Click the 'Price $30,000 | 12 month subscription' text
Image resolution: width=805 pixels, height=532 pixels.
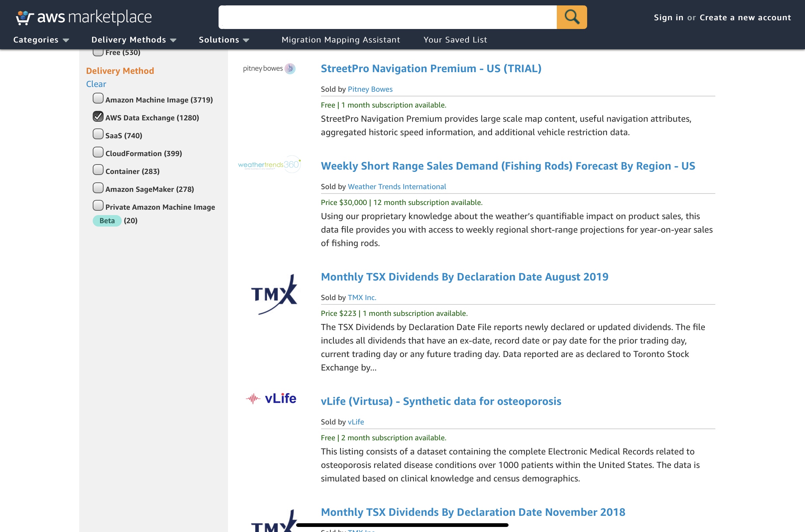click(401, 203)
